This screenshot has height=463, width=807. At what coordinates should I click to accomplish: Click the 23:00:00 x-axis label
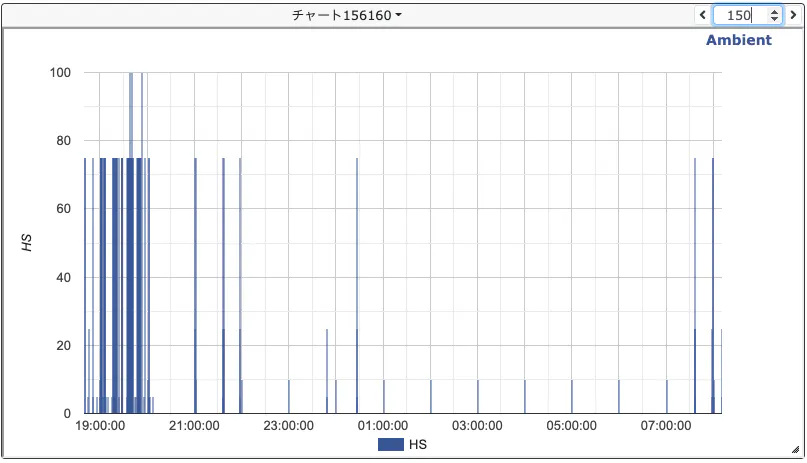coord(289,426)
